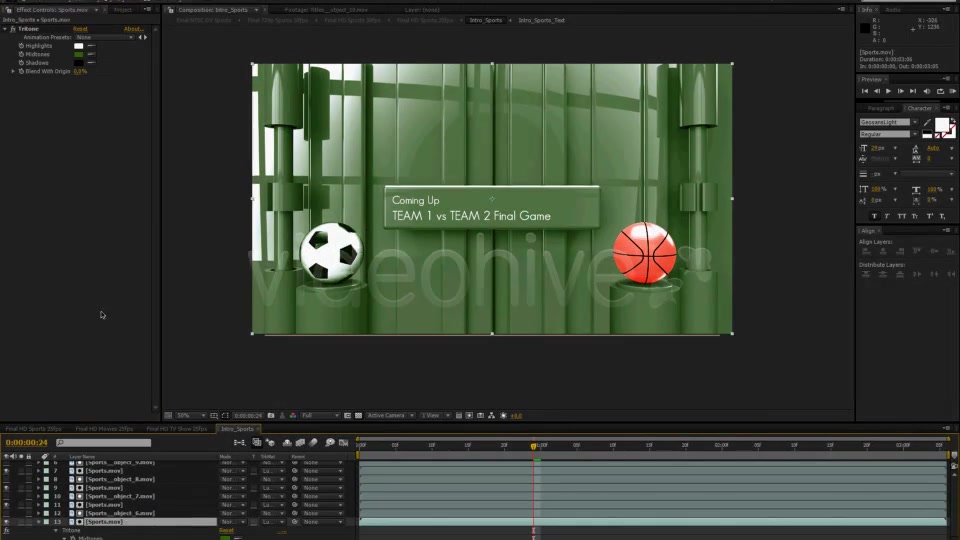Jump to last frame in Preview

(913, 91)
